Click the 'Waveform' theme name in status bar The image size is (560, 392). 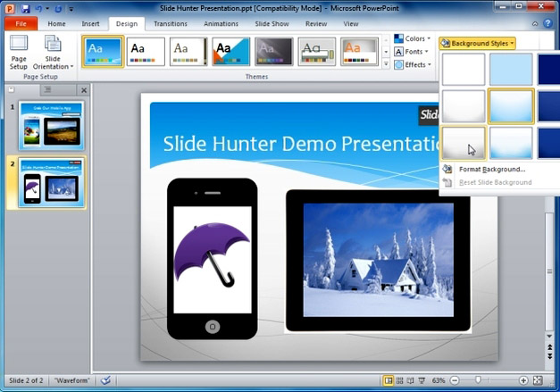[71, 380]
